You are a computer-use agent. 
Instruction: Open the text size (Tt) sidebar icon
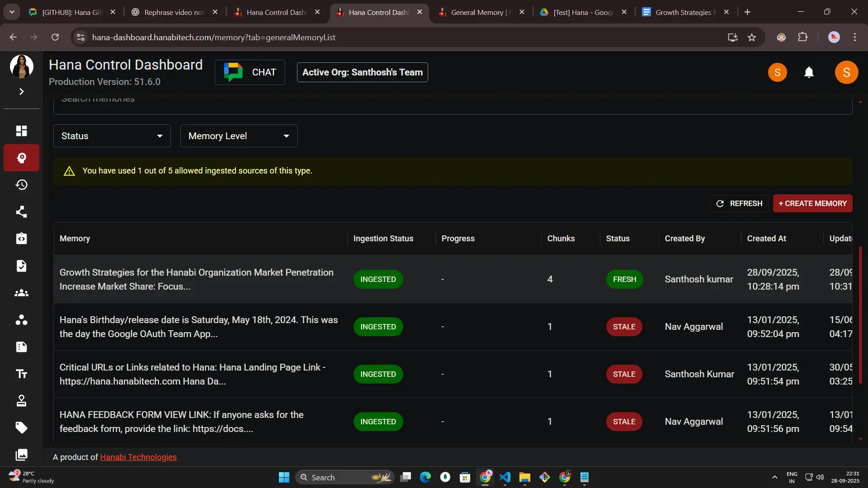point(21,374)
